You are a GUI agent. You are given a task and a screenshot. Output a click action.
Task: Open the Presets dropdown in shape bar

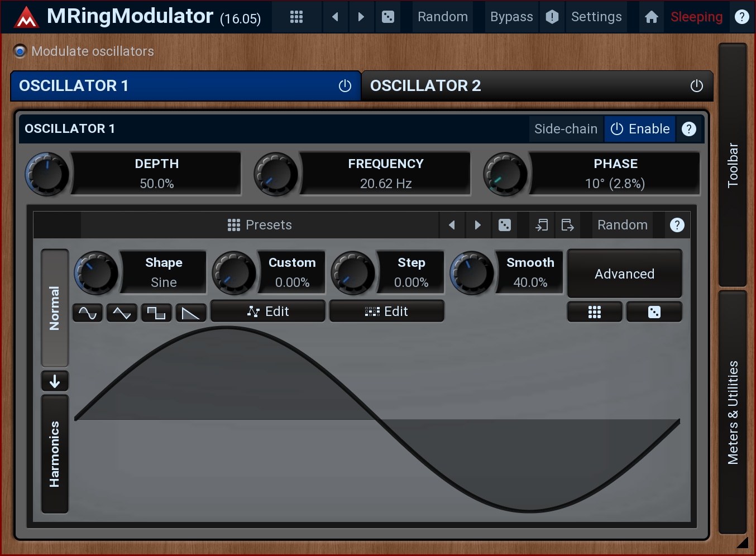(260, 225)
